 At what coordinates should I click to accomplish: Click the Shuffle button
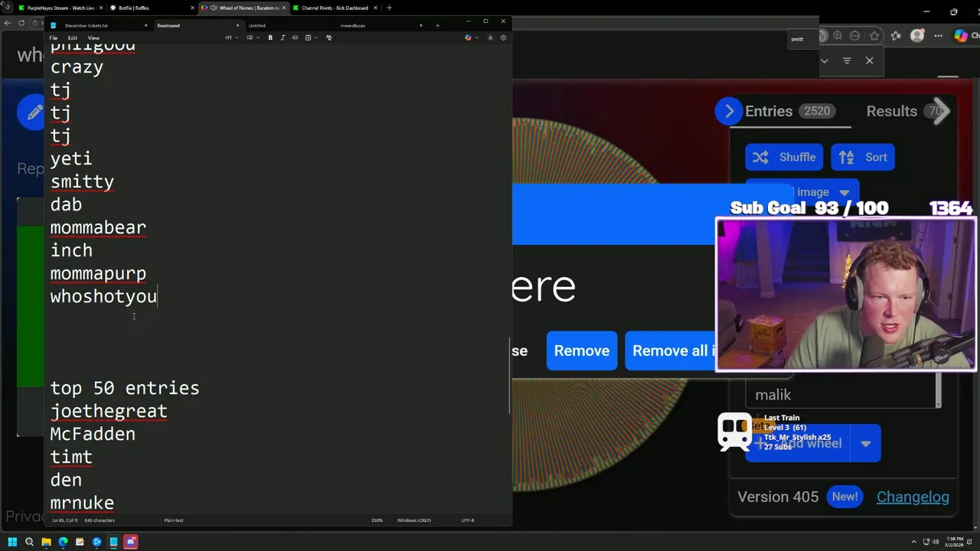pos(784,157)
